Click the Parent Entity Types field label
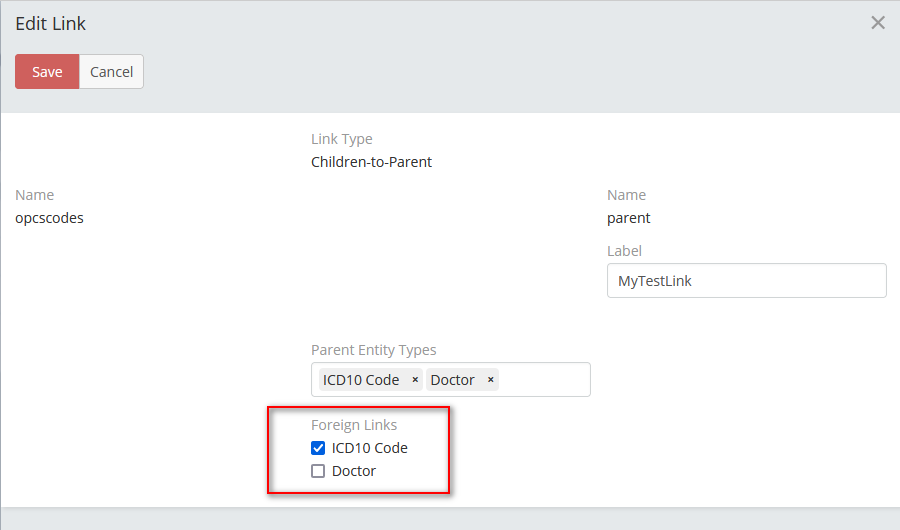This screenshot has height=530, width=900. (374, 350)
